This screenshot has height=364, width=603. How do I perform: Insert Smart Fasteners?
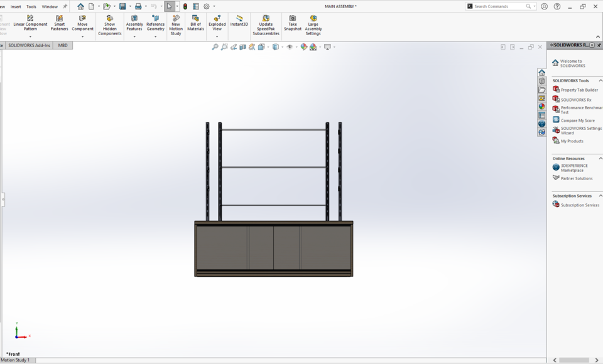coord(59,24)
